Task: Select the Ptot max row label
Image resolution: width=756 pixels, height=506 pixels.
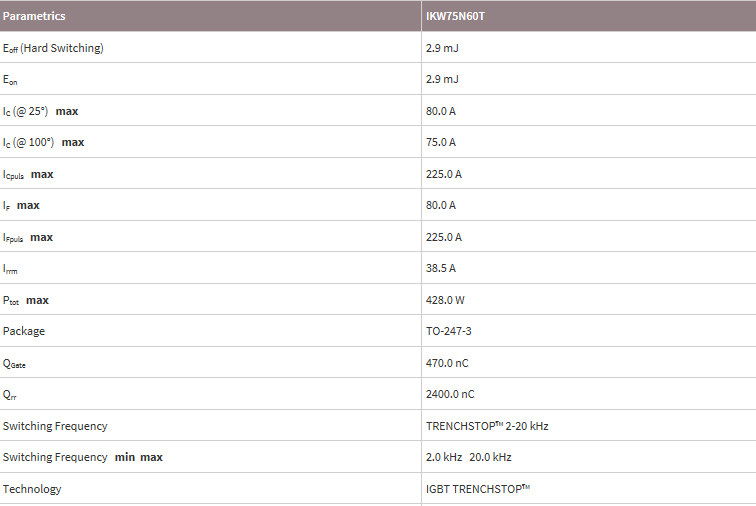Action: pos(26,300)
